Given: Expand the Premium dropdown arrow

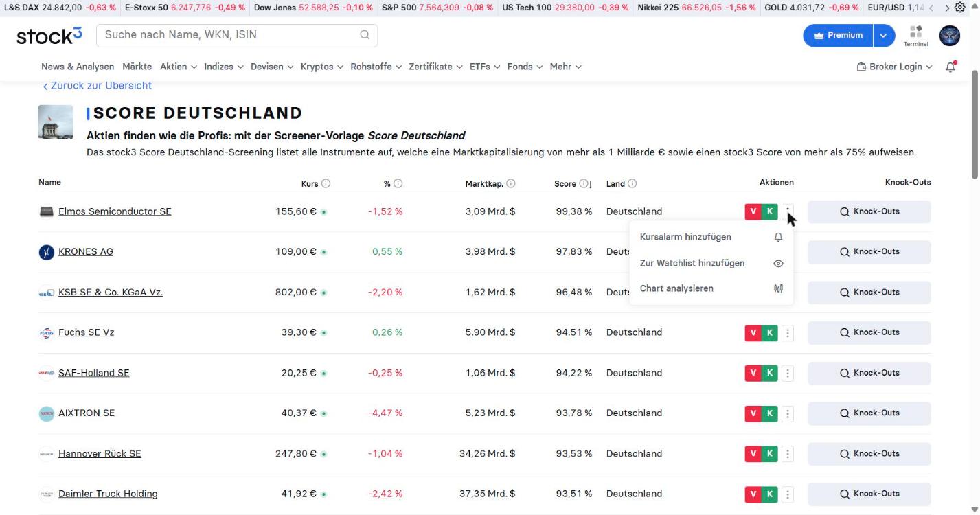Looking at the screenshot, I should point(884,36).
